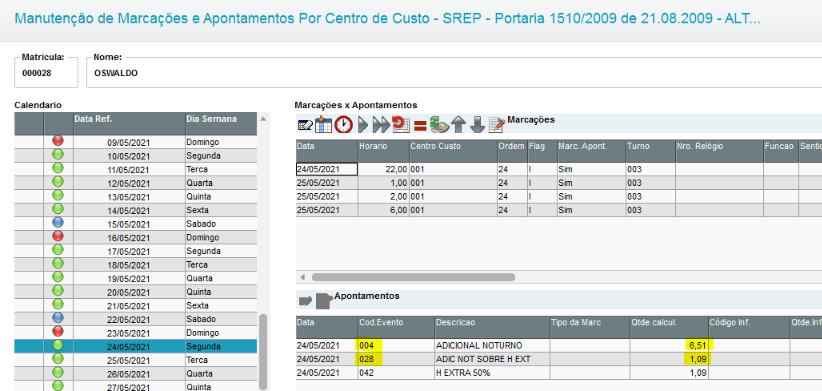
Task: Click red status dot for 23/05/2021
Action: coord(58,331)
